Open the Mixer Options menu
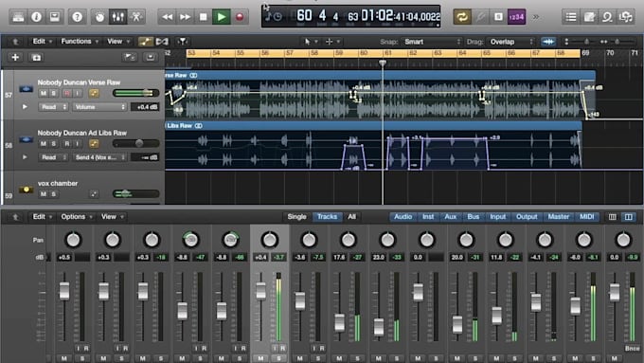This screenshot has height=363, width=644. pos(77,217)
